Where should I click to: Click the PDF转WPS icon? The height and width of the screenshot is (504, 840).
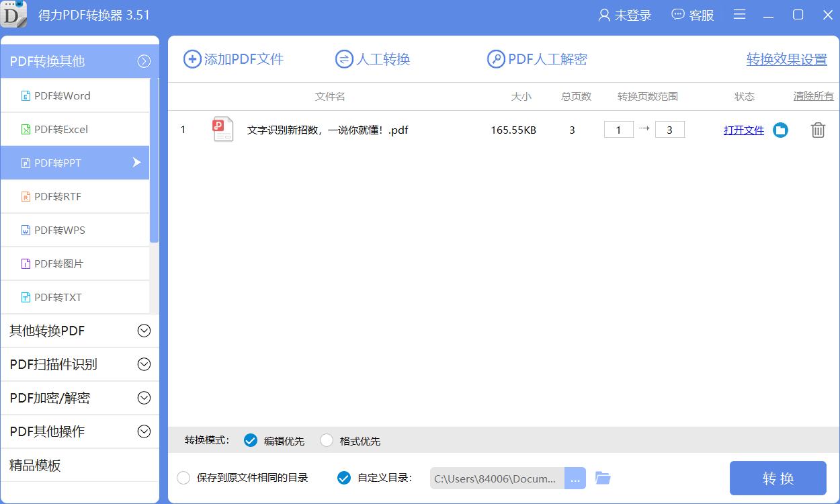click(26, 230)
